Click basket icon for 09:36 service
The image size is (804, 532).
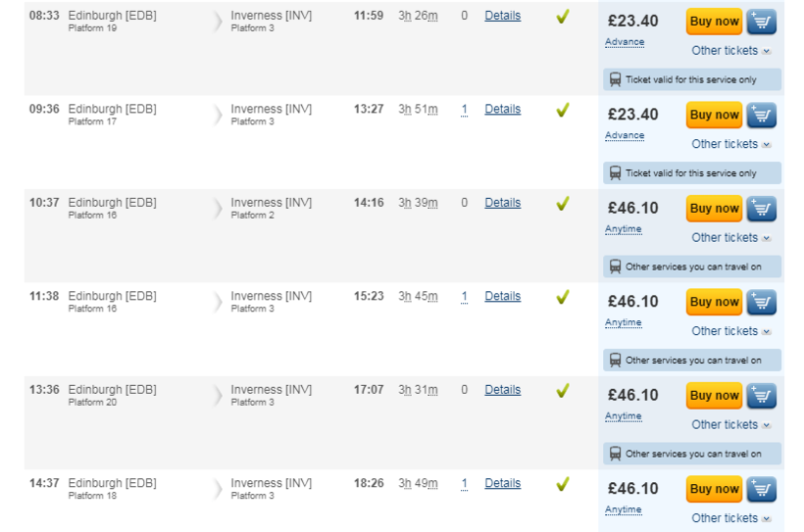pyautogui.click(x=762, y=116)
